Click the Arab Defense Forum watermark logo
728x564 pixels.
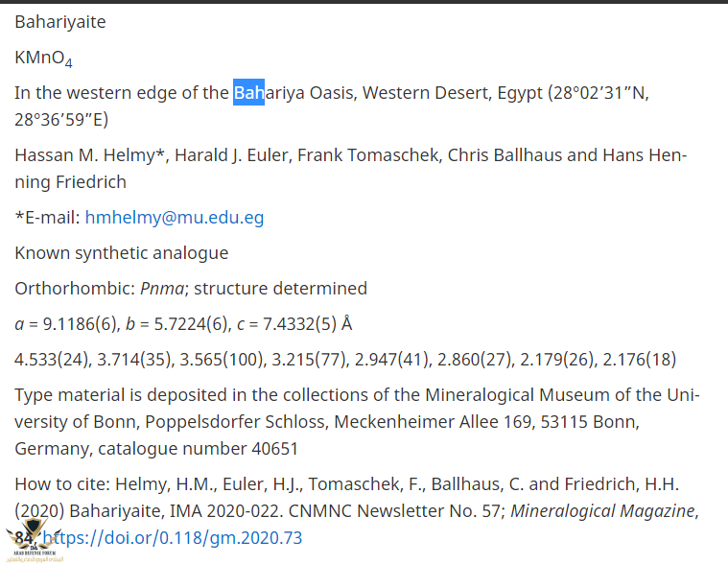[x=34, y=541]
